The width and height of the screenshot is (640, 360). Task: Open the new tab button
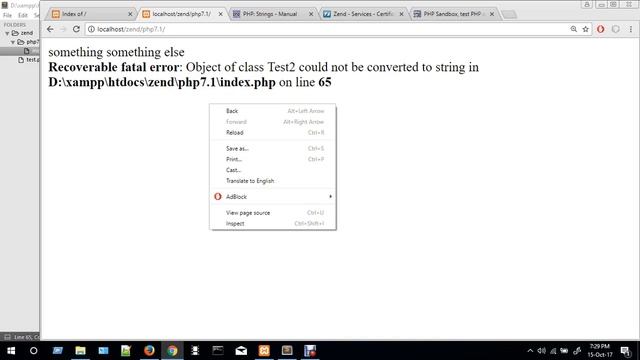pos(509,14)
